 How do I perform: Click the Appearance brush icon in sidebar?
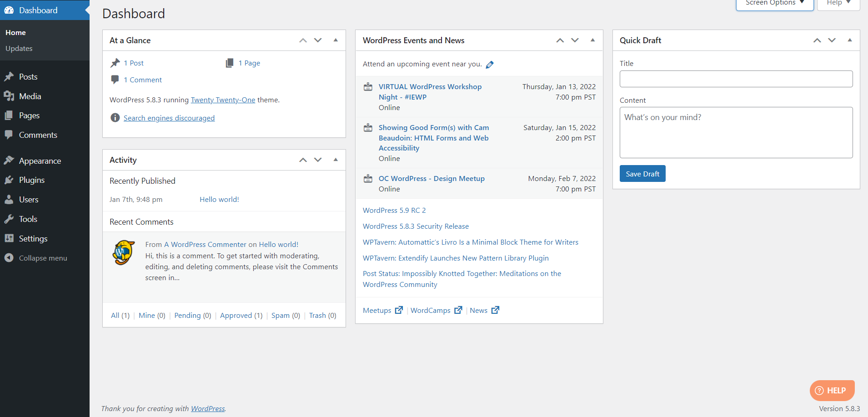click(9, 161)
